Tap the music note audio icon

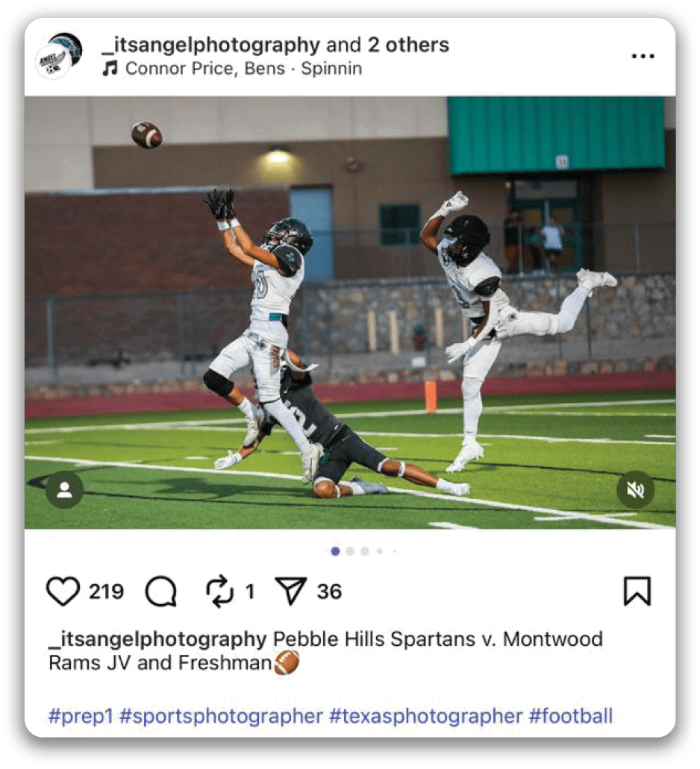tap(110, 68)
